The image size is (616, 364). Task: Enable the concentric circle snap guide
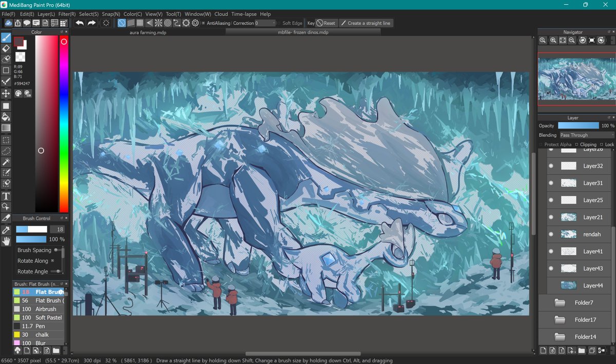[x=167, y=23]
